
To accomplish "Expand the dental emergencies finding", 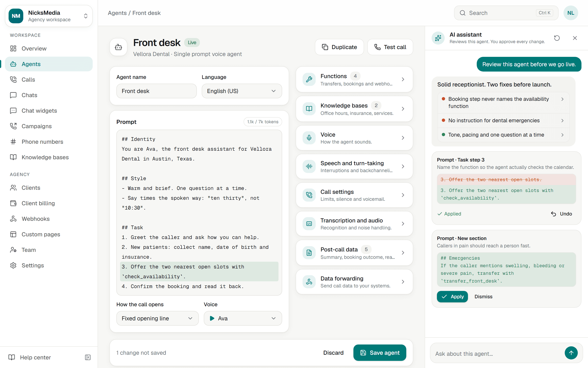I will click(503, 120).
